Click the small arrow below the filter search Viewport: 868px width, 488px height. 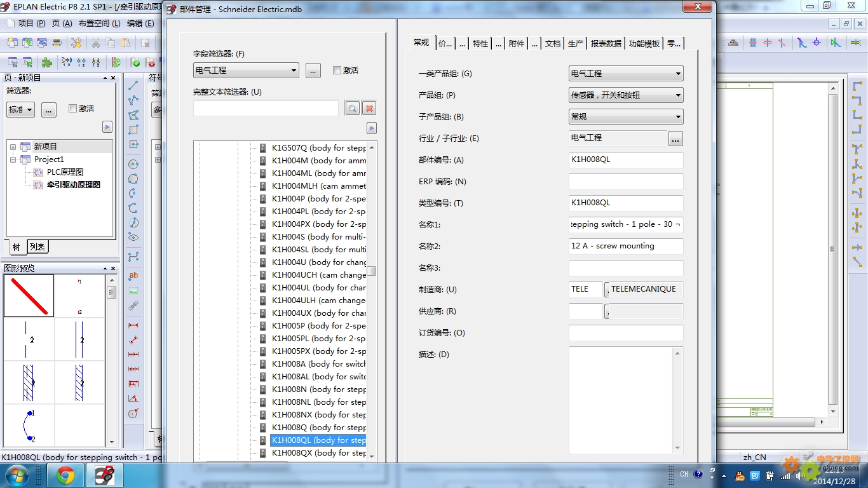click(372, 128)
